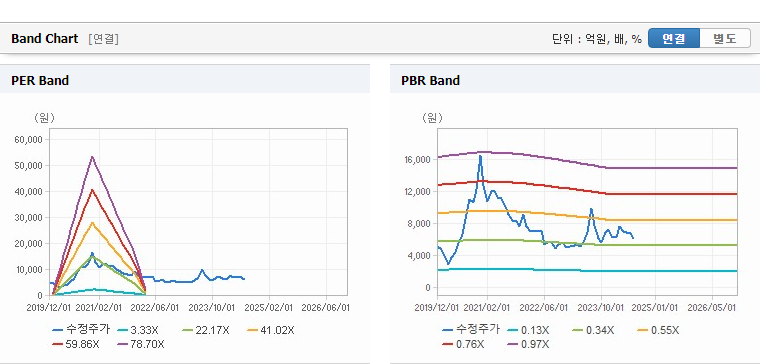
Task: Switch to the 연결 (consolidated) view
Action: coord(674,38)
